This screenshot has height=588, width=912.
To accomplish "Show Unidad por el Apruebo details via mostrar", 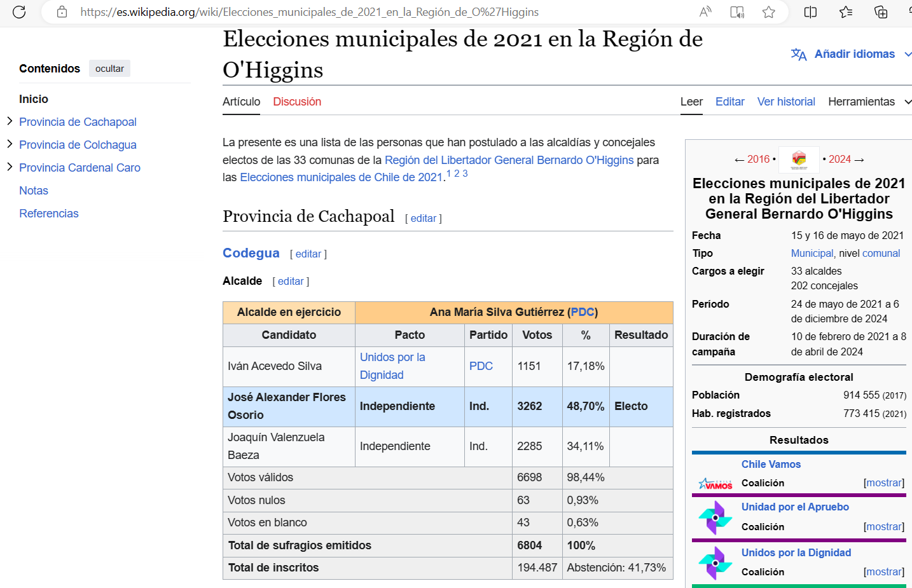I will [x=884, y=527].
